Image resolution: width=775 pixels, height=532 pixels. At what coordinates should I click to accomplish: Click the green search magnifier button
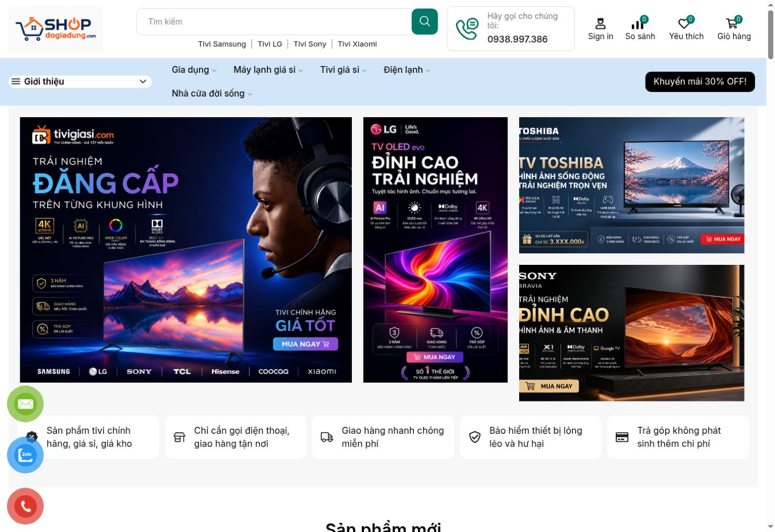[x=424, y=21]
